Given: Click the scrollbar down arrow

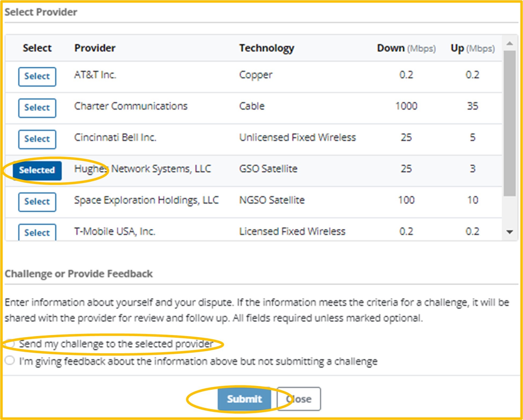Looking at the screenshot, I should tap(510, 232).
